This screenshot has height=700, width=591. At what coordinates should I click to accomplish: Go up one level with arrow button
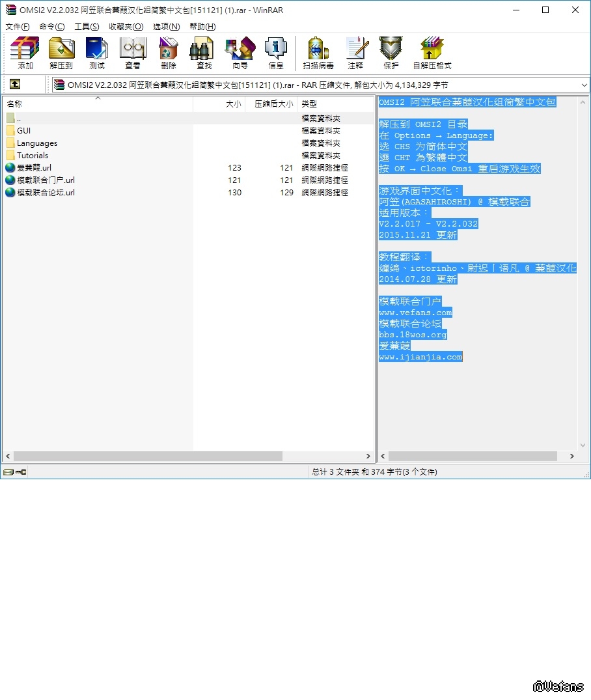[15, 84]
